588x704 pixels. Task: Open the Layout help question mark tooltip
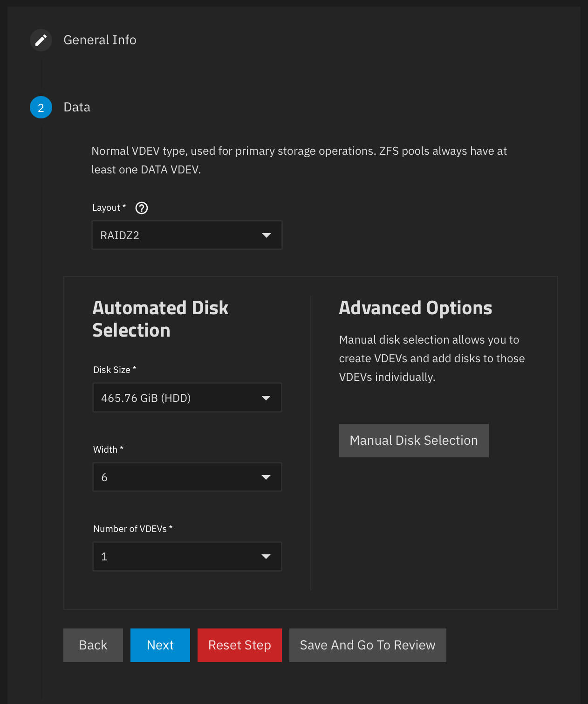pos(142,208)
